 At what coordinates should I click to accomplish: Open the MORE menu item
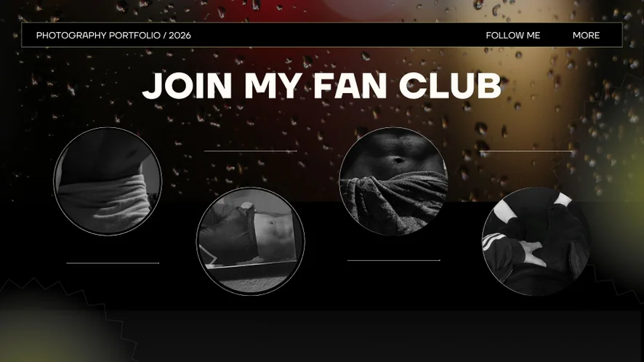coord(586,36)
